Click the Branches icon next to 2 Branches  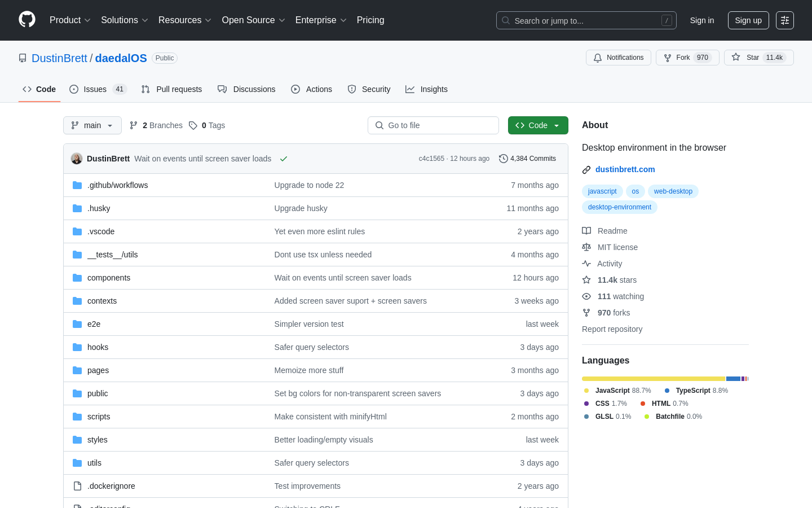click(x=134, y=125)
